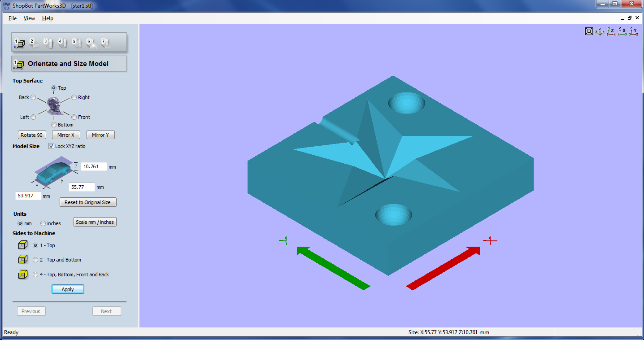Open the Help menu
The width and height of the screenshot is (644, 340).
click(x=48, y=18)
